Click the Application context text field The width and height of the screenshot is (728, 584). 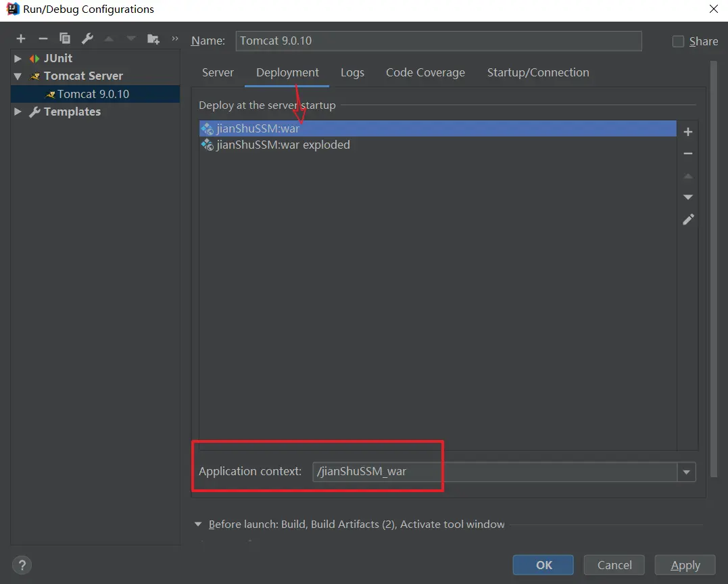click(x=495, y=472)
